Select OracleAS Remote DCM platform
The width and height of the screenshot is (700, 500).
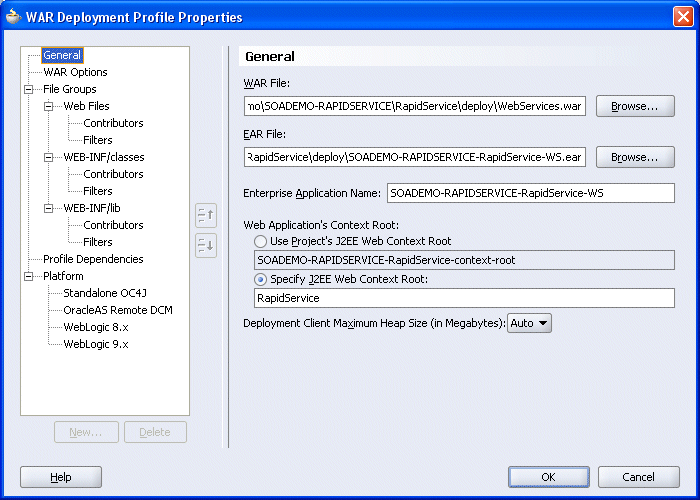[118, 310]
